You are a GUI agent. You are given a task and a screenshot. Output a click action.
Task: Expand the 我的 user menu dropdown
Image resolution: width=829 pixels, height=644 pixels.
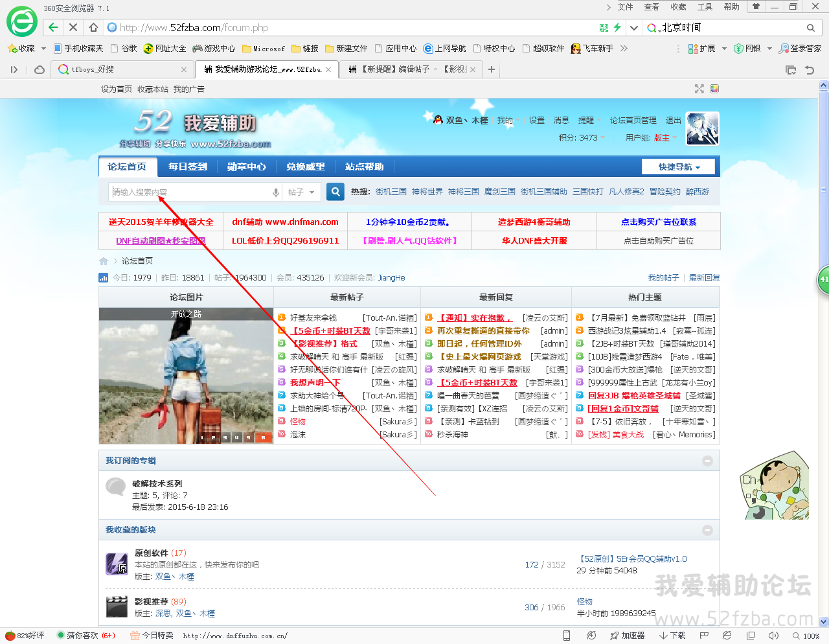pos(509,121)
